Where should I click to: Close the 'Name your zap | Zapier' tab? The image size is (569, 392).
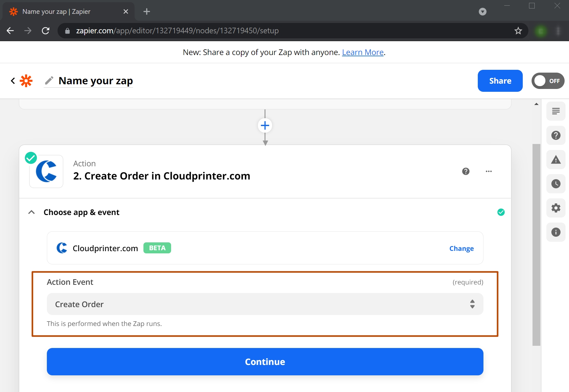tap(126, 12)
